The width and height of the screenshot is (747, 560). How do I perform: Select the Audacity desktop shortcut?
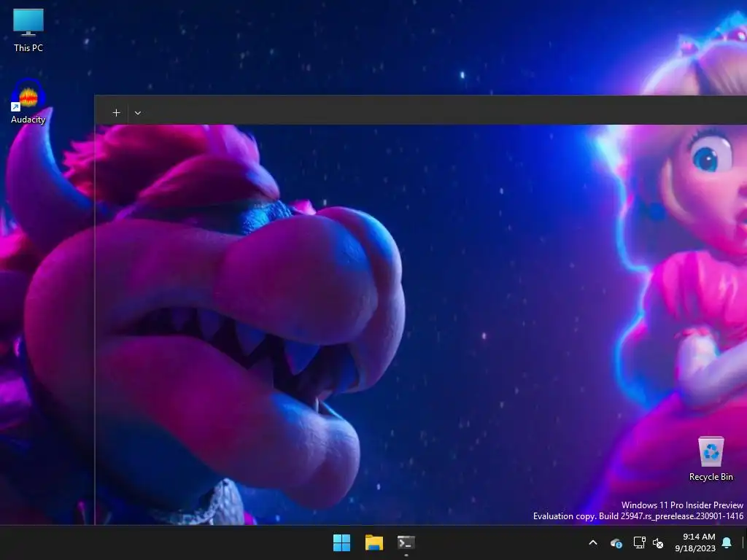tap(28, 102)
